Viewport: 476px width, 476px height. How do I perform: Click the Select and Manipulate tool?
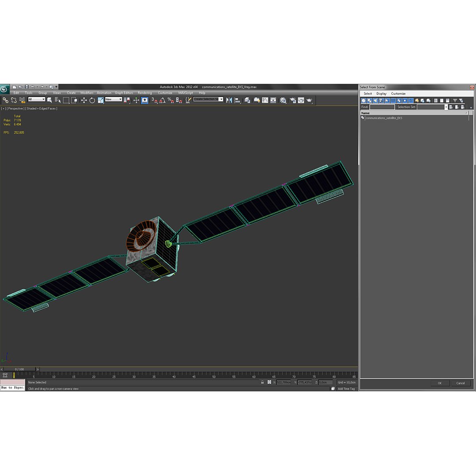pos(136,100)
